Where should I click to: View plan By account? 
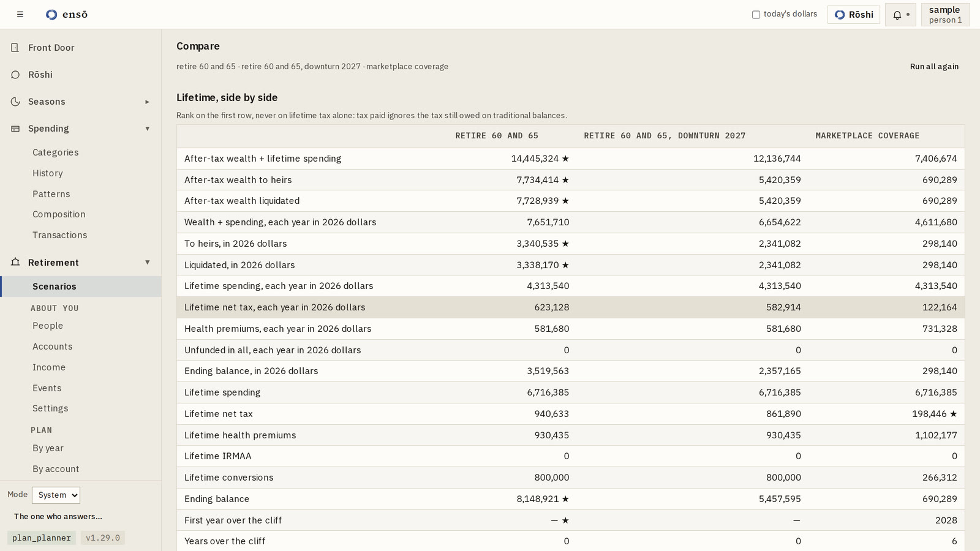click(x=56, y=469)
